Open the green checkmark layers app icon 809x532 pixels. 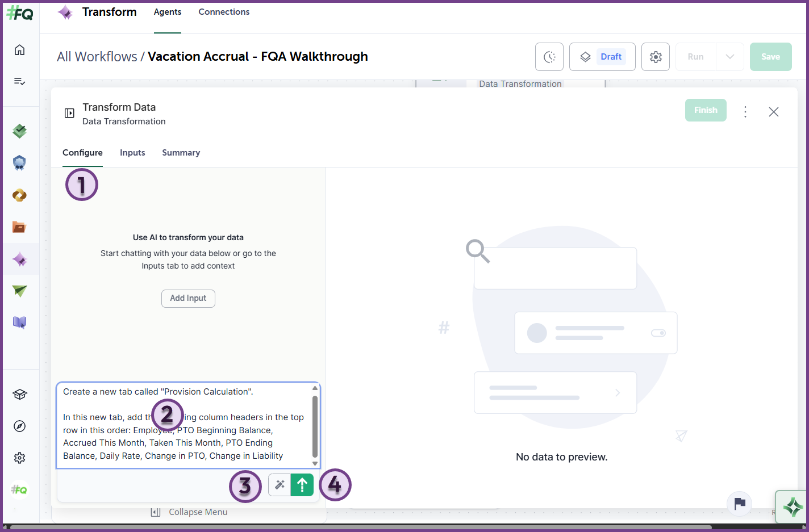point(20,131)
